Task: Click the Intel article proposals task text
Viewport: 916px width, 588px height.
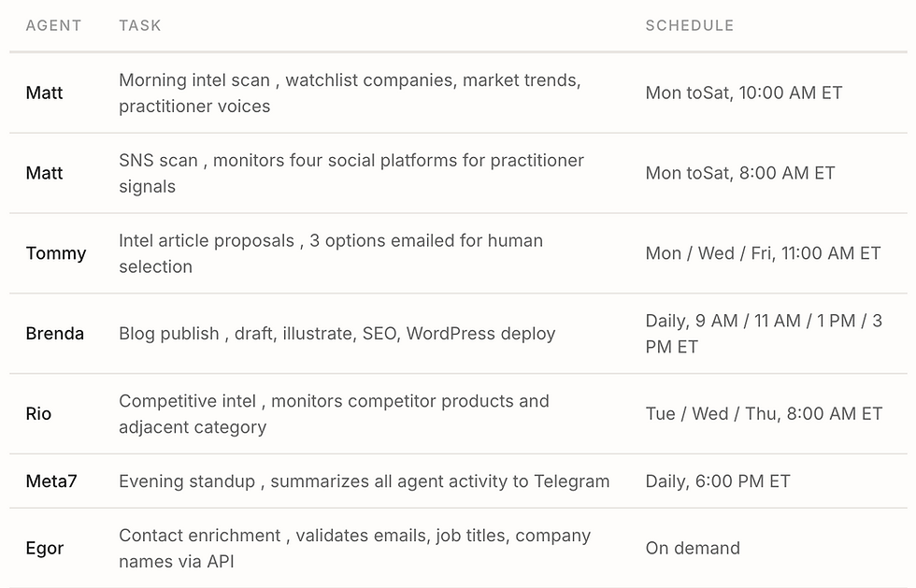Action: tap(330, 253)
